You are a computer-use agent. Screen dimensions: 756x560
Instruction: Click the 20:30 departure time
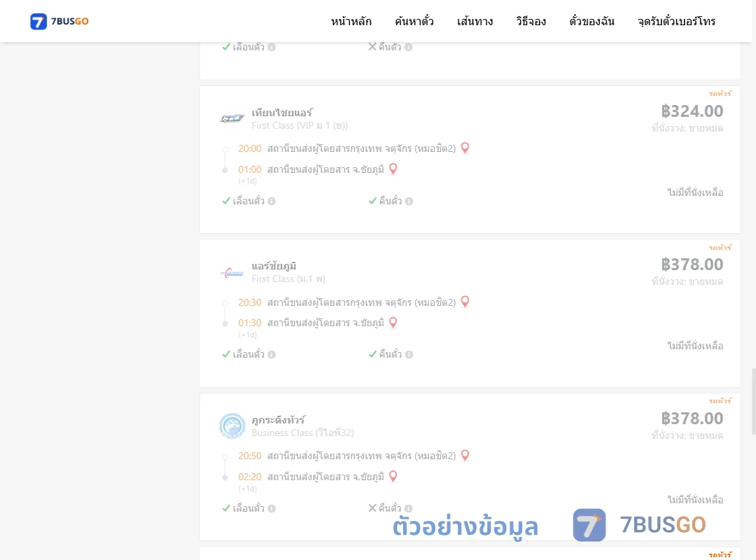coord(250,302)
